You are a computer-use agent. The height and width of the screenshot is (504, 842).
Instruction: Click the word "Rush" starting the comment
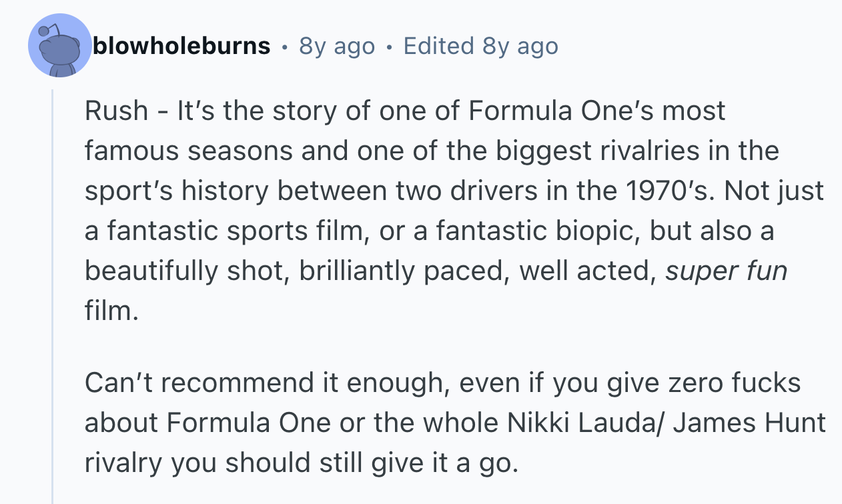(x=116, y=111)
